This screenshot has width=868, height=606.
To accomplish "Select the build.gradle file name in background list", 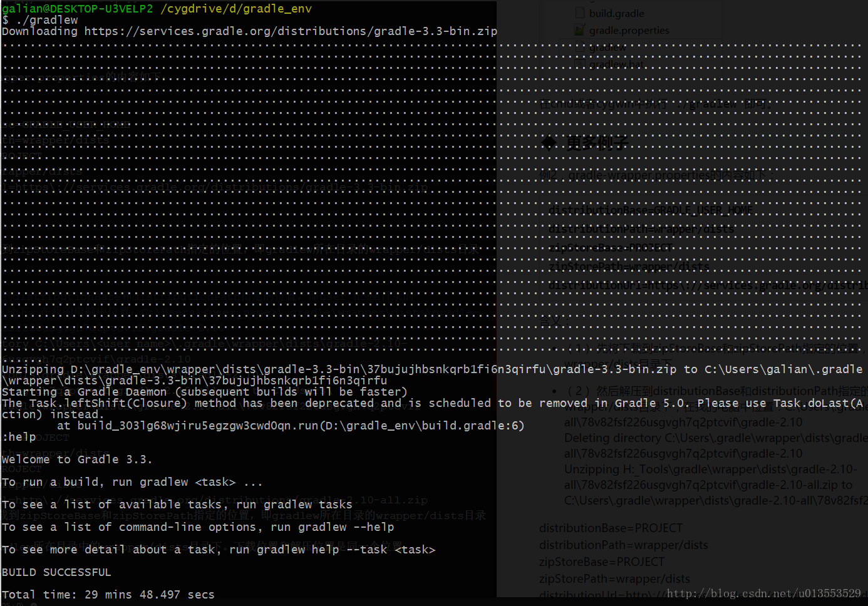I will [x=616, y=13].
